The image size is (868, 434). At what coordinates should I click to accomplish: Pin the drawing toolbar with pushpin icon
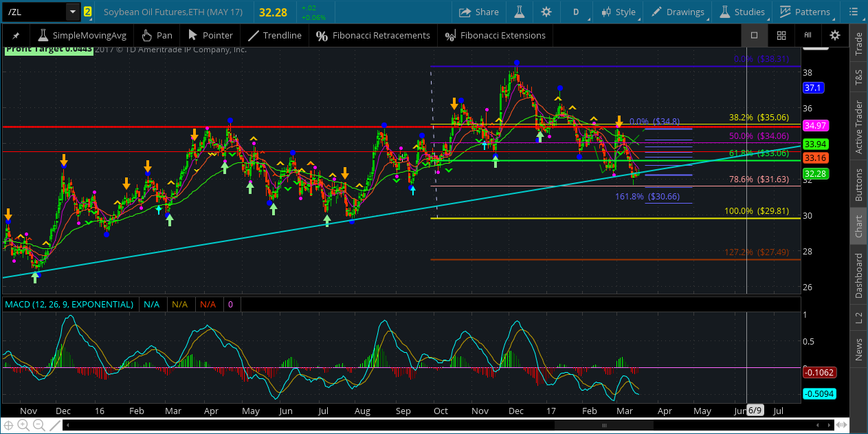pos(16,35)
